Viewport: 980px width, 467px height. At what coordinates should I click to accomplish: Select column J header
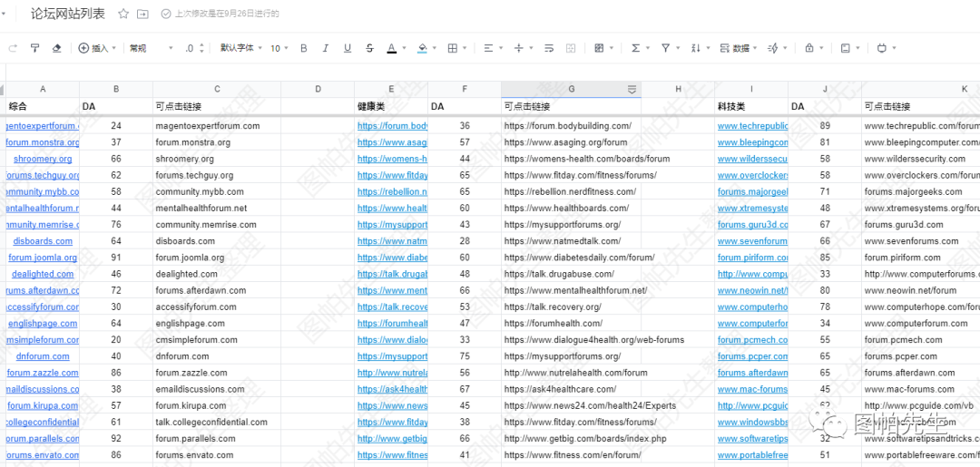point(824,89)
